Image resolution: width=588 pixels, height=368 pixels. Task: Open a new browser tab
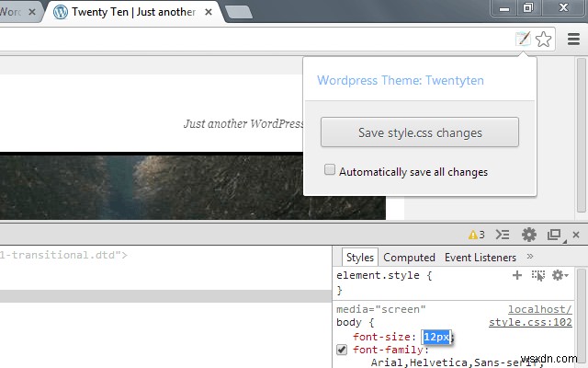coord(239,12)
